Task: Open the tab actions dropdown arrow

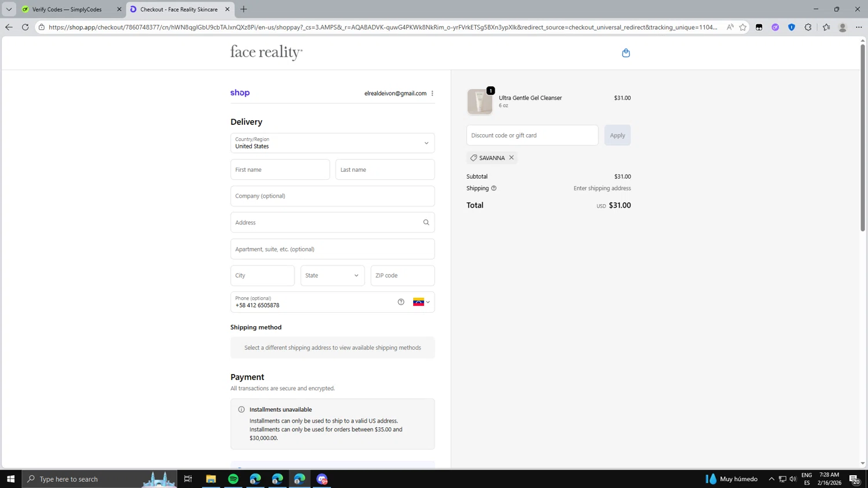Action: [9, 9]
